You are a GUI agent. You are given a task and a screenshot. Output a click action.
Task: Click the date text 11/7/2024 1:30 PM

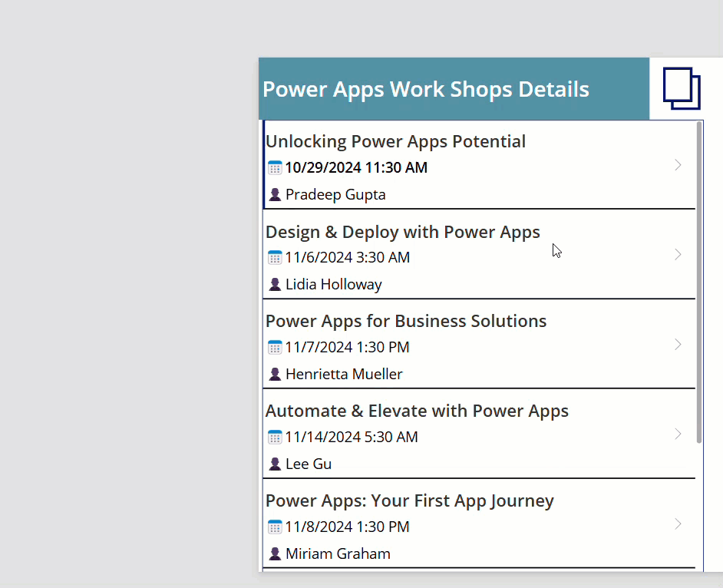pos(347,347)
